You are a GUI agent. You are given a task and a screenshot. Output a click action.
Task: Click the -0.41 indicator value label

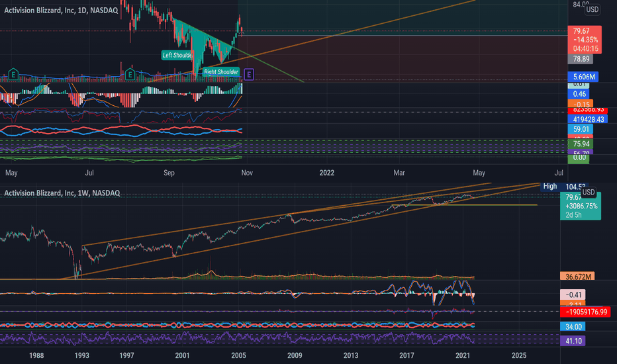point(573,295)
